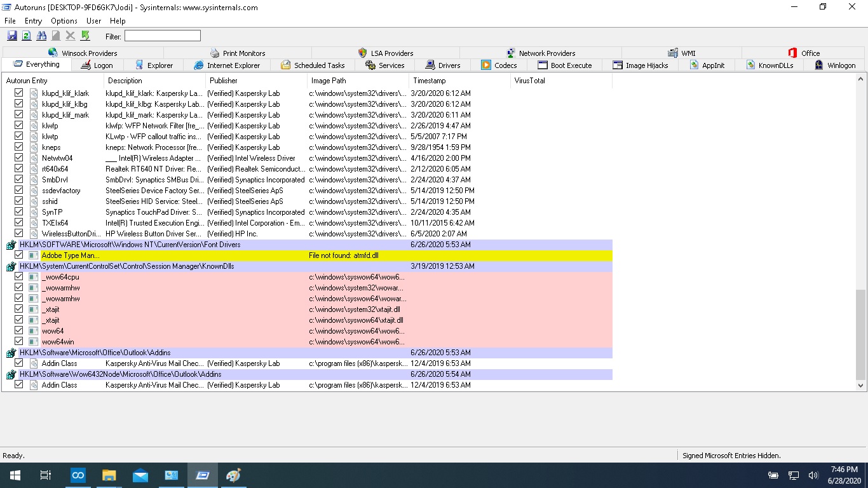
Task: Click the vertical scrollbar thumb in the entry list
Action: click(861, 334)
